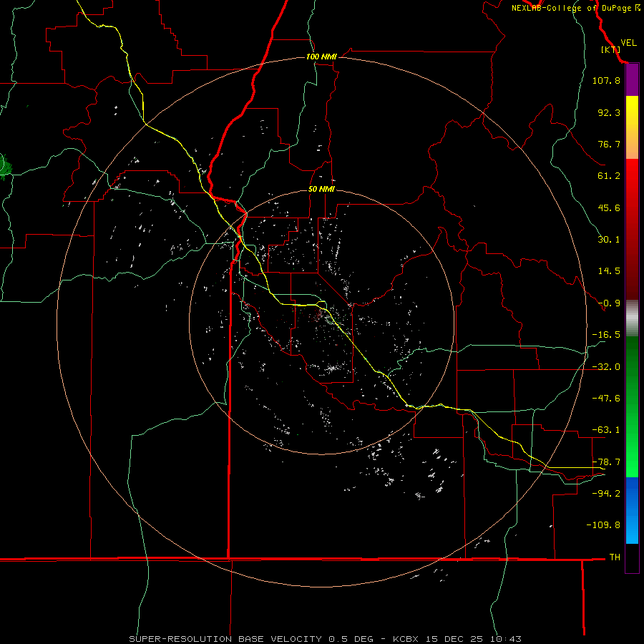Click the 107.8 legend value
The height and width of the screenshot is (644, 644).
(606, 80)
